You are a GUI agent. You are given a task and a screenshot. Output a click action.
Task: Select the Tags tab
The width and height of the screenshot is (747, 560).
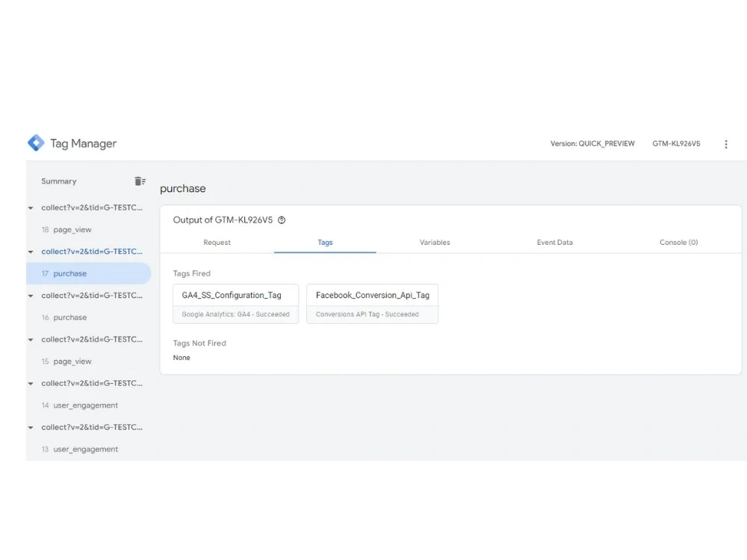(325, 243)
